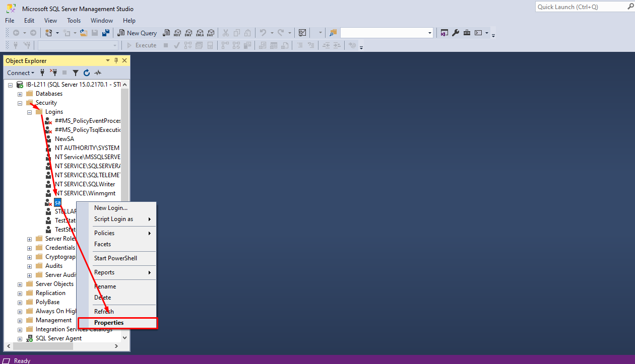Click the New Query toolbar button
Viewport: 635px width, 364px height.
point(138,33)
